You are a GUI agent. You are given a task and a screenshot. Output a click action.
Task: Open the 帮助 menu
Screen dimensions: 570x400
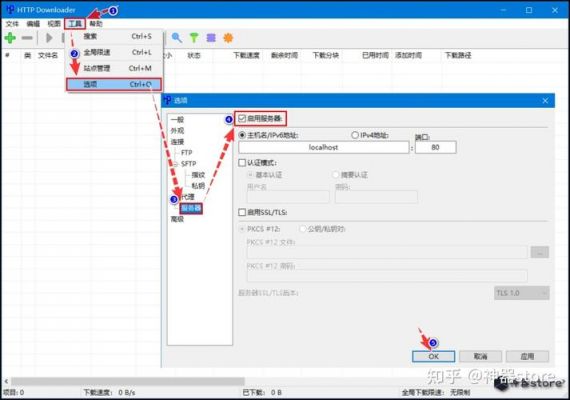point(96,24)
